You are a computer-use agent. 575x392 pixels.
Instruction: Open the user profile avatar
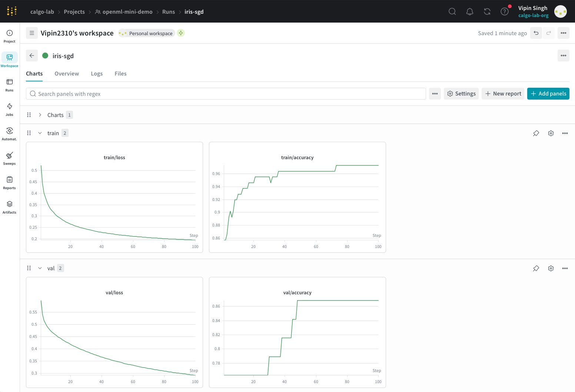coord(560,11)
